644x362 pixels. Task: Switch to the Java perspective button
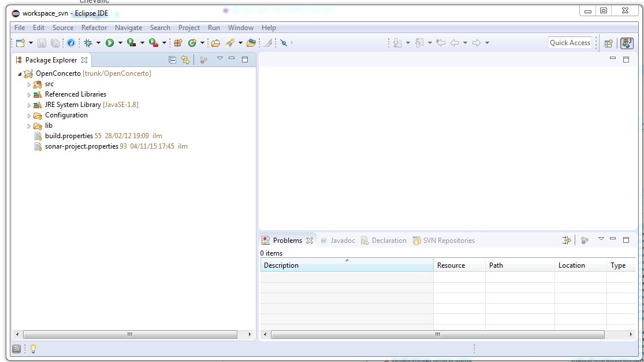click(627, 43)
